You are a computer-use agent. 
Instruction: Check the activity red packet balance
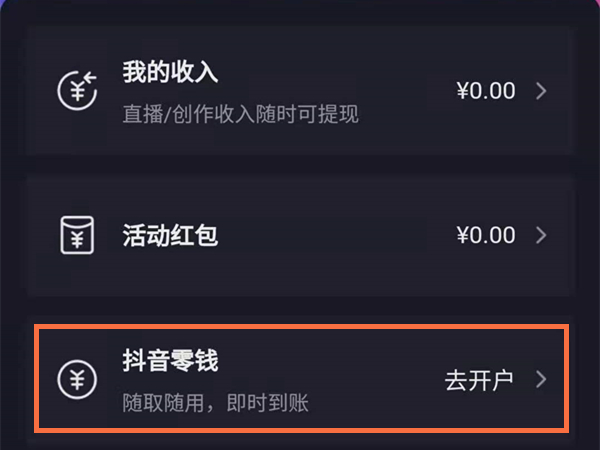pos(485,235)
